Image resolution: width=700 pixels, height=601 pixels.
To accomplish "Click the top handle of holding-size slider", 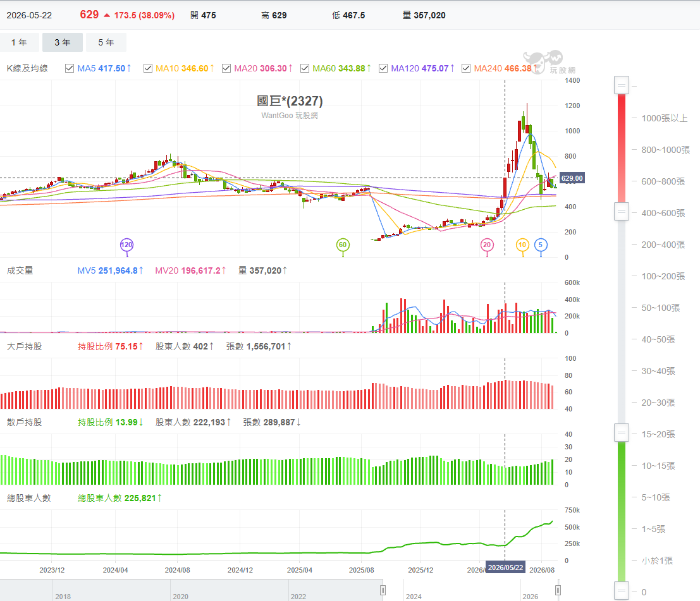I will click(x=622, y=85).
